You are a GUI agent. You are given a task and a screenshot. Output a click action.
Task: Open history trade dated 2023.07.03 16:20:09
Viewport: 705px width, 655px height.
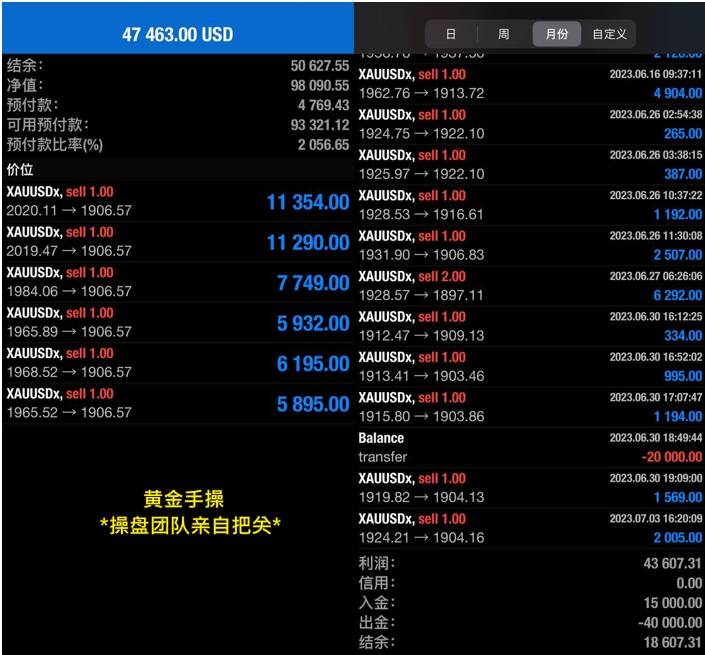[530, 529]
